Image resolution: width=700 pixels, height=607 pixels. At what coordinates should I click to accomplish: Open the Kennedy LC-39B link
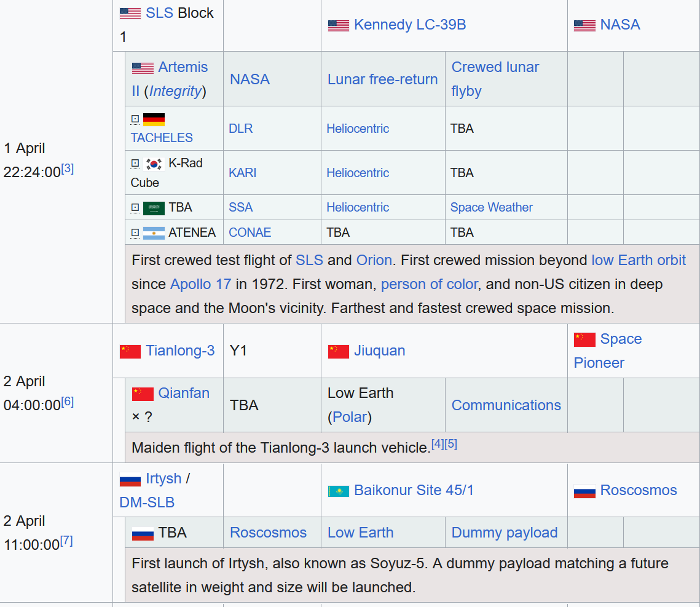coord(410,25)
